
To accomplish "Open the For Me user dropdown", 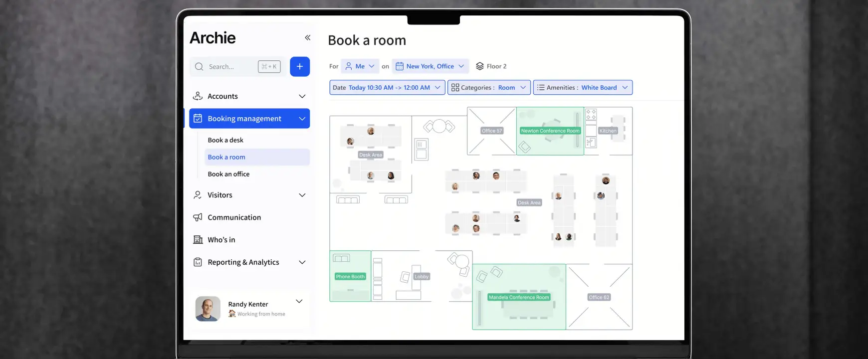I will (360, 66).
